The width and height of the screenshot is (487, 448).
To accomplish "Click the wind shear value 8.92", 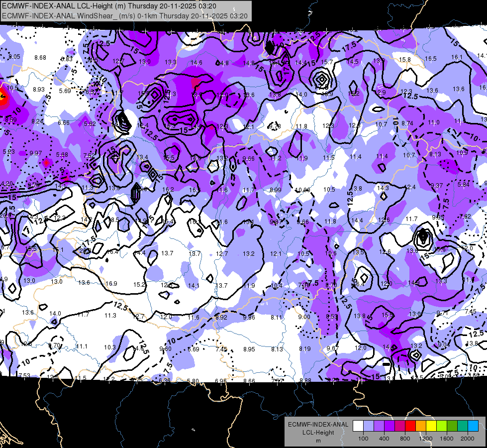I will coord(221,318).
